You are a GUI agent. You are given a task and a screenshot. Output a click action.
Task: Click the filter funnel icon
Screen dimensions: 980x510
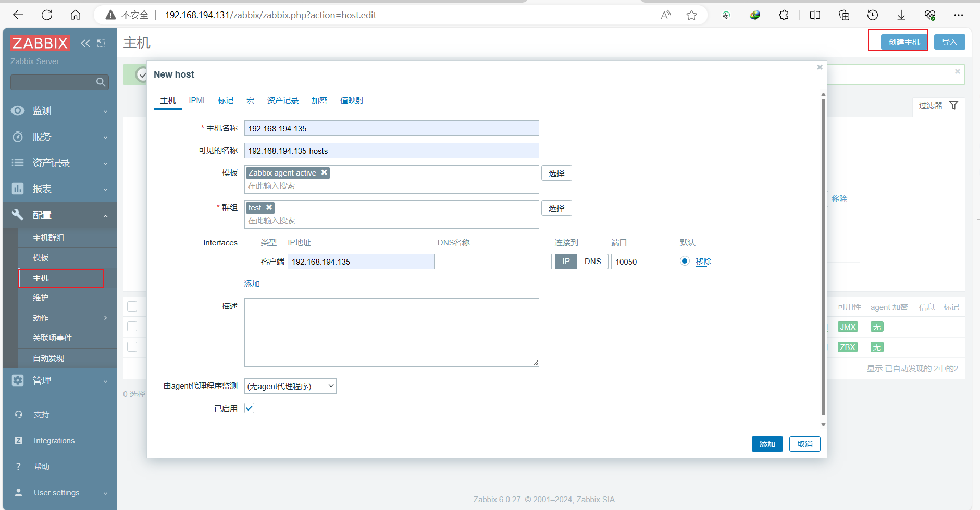(953, 105)
